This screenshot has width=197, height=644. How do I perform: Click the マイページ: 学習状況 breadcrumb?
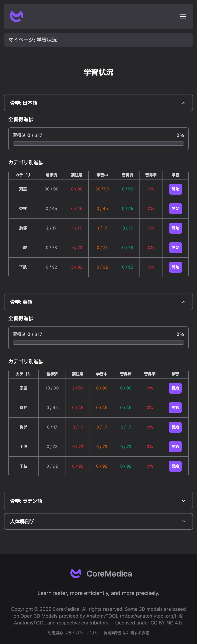[x=33, y=40]
